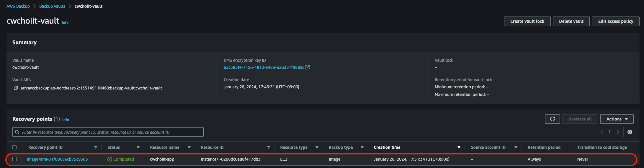
Task: Copy the Vault ARN with copy icon
Action: tap(16, 88)
